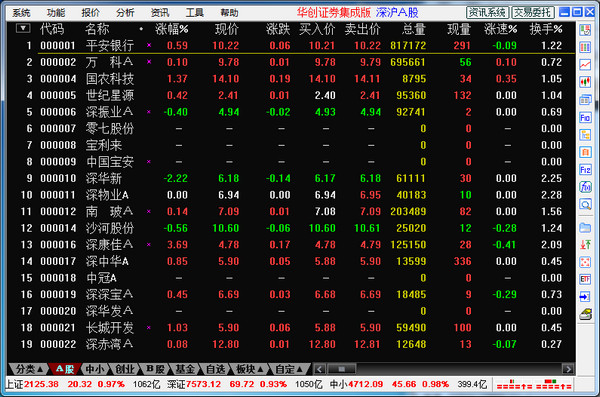Open the F10 company info icon
This screenshot has width=600, height=397.
click(585, 117)
